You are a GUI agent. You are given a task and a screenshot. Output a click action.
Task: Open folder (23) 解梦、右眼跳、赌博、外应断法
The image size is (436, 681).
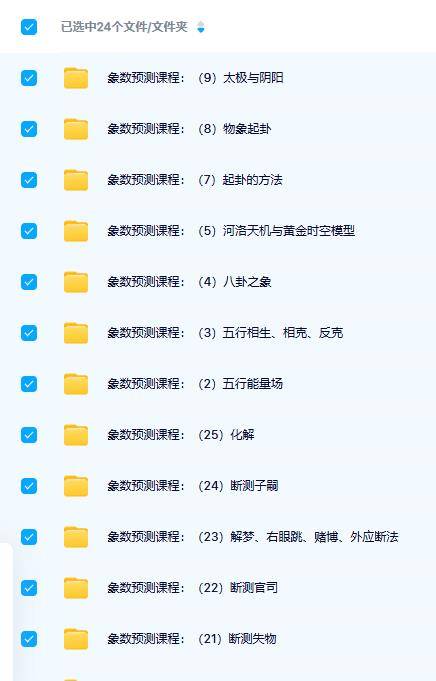pos(253,537)
